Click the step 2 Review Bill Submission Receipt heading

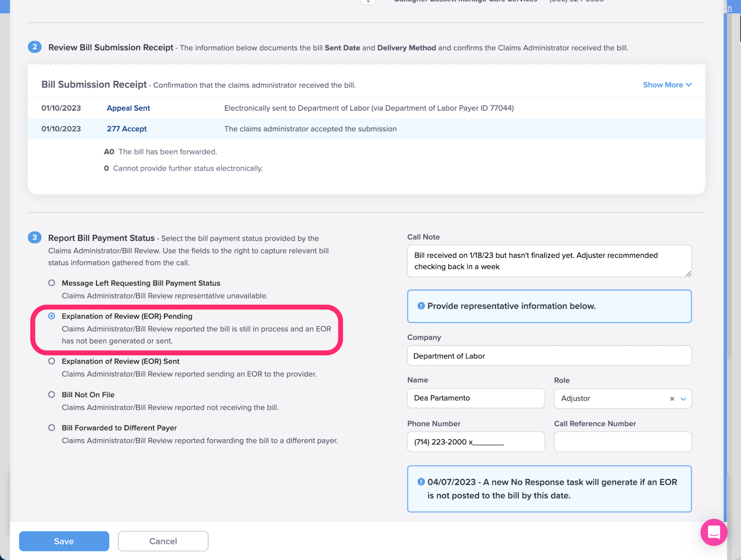coord(111,47)
